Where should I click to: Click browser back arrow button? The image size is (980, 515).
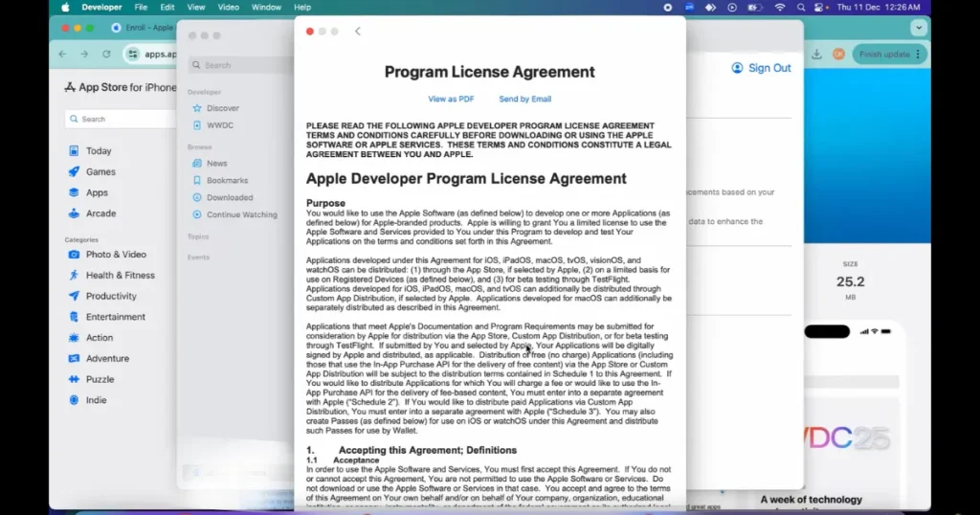point(62,55)
